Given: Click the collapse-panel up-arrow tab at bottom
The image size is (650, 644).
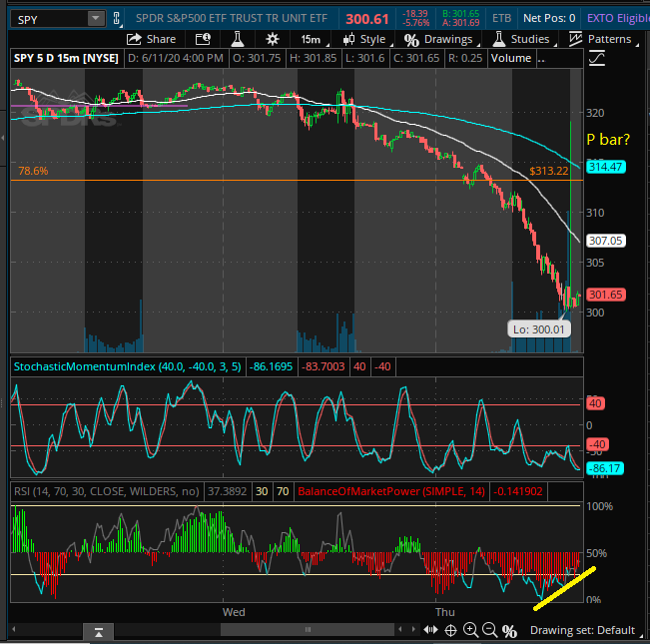Looking at the screenshot, I should click(x=99, y=632).
